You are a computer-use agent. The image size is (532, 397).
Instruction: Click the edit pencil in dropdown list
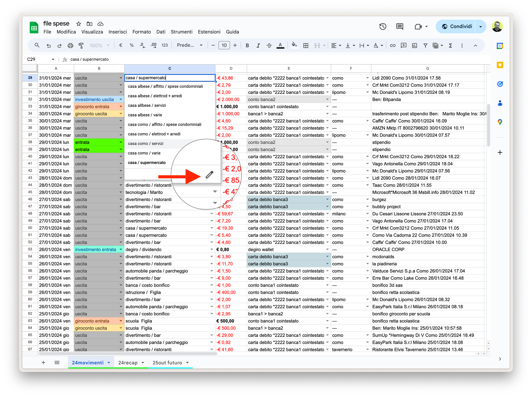click(x=209, y=174)
